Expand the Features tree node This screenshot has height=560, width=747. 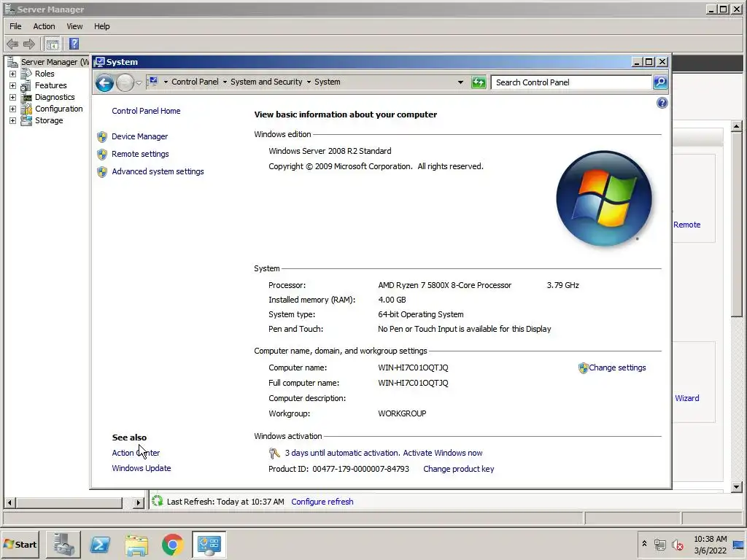[x=13, y=86]
